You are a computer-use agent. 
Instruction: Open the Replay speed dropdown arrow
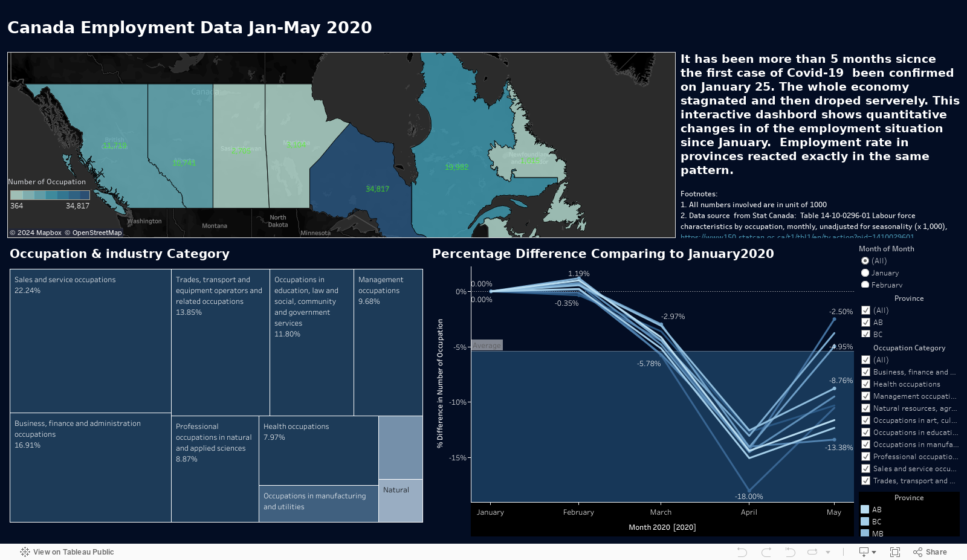[x=828, y=552]
